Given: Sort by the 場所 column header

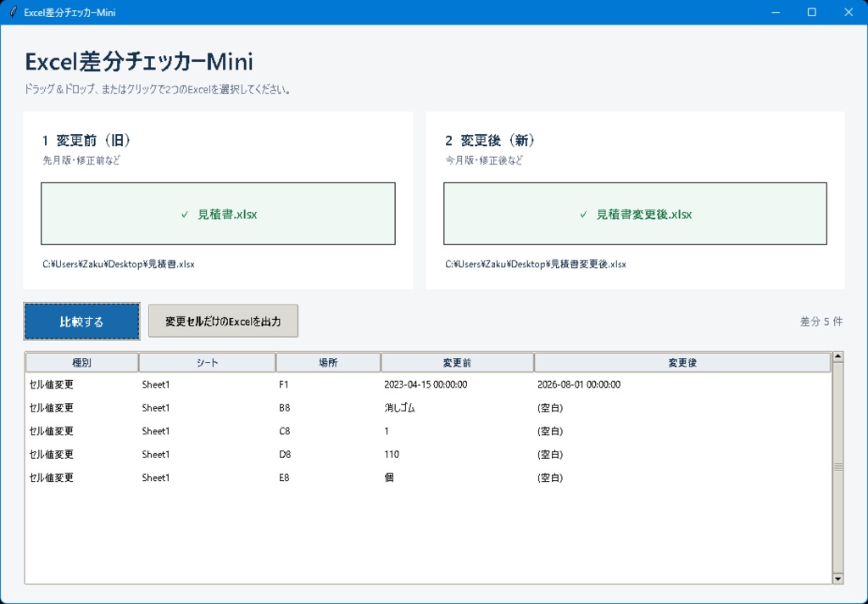Looking at the screenshot, I should (328, 363).
